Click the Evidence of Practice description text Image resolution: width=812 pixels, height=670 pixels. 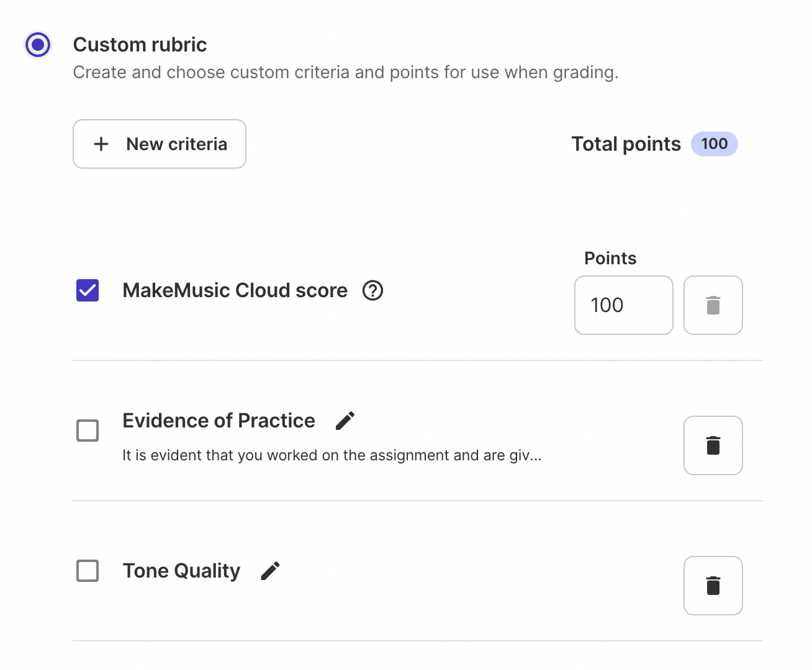[332, 455]
